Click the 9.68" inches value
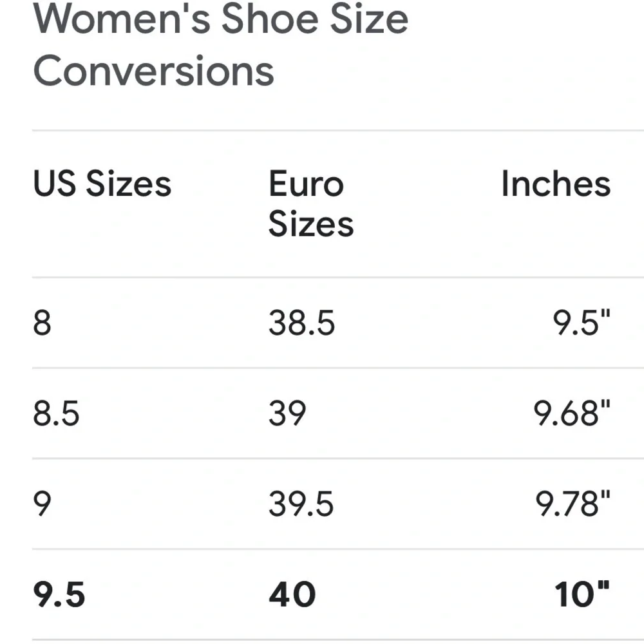 pos(572,413)
